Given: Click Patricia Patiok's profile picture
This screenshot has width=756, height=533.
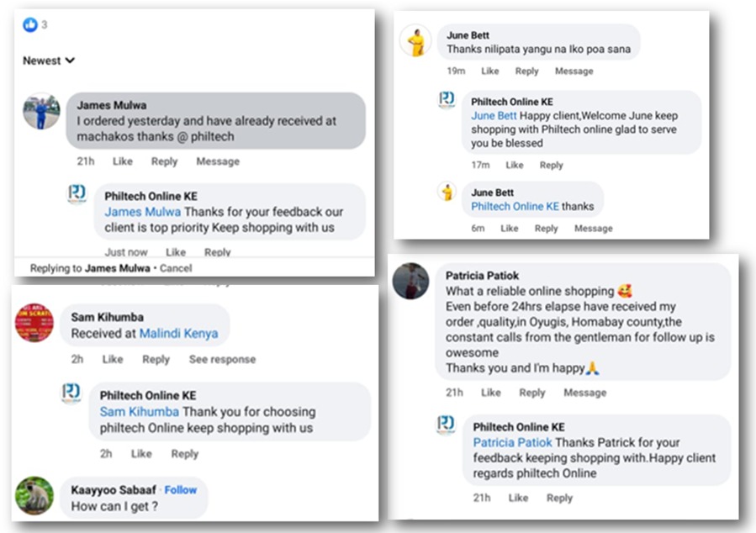Looking at the screenshot, I should coord(410,281).
